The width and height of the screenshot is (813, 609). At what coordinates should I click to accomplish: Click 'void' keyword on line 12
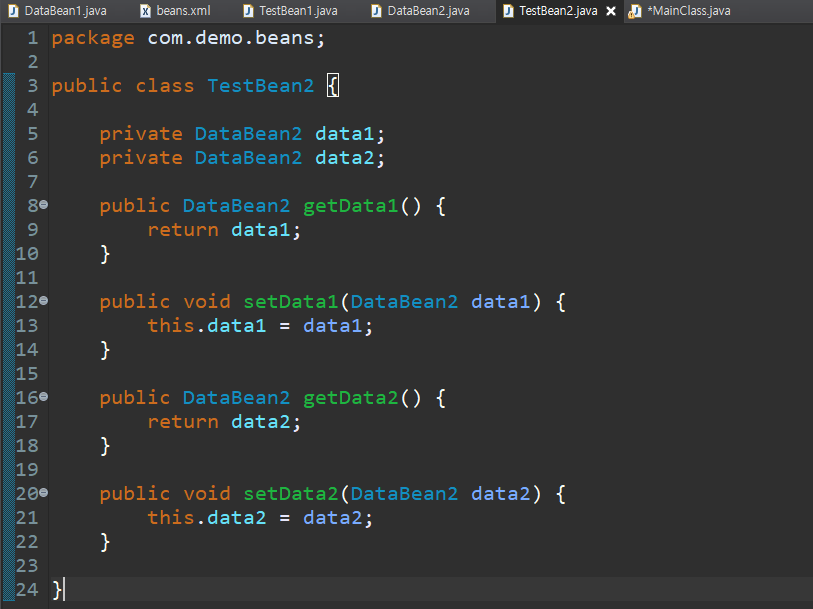207,302
